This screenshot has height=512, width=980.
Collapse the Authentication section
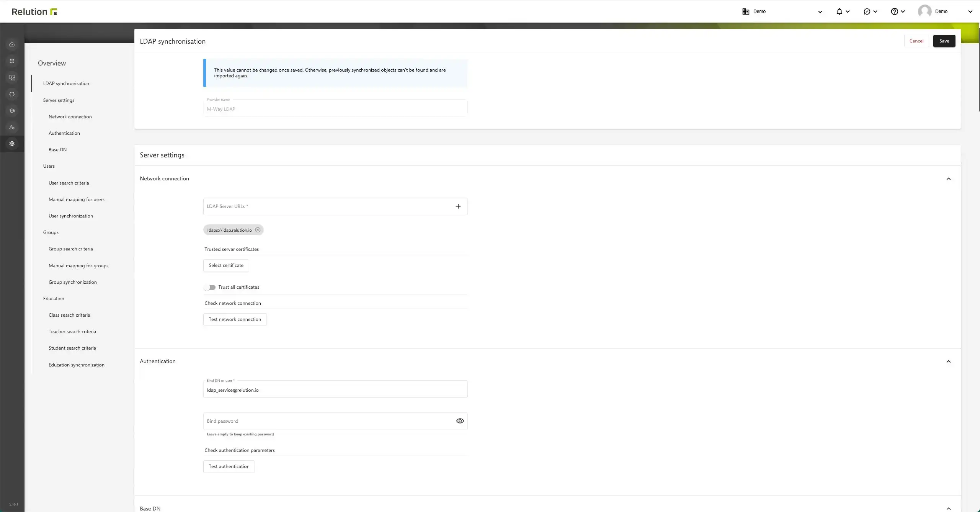click(x=948, y=362)
